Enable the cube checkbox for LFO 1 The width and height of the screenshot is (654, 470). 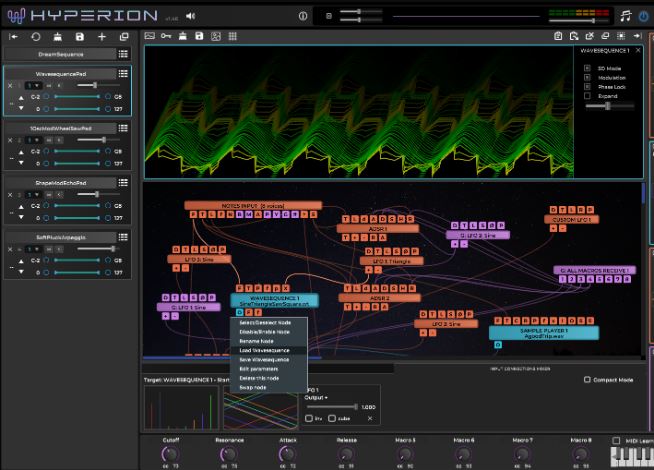(x=332, y=418)
